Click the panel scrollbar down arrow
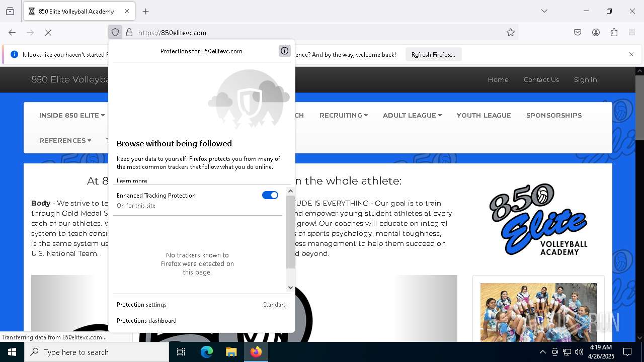Image resolution: width=644 pixels, height=362 pixels. pos(290,288)
